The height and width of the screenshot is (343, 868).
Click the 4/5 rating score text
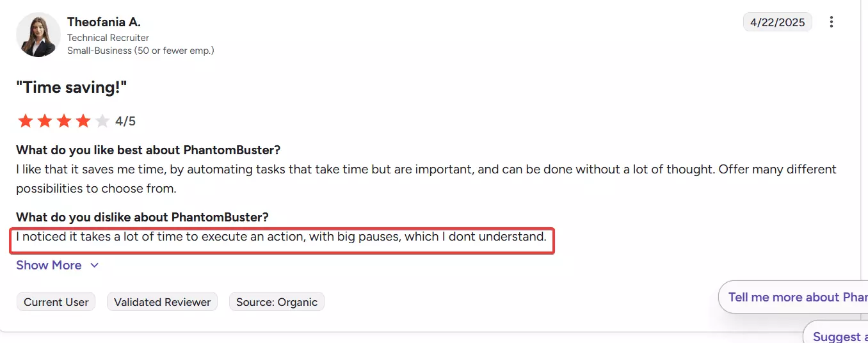[x=125, y=121]
